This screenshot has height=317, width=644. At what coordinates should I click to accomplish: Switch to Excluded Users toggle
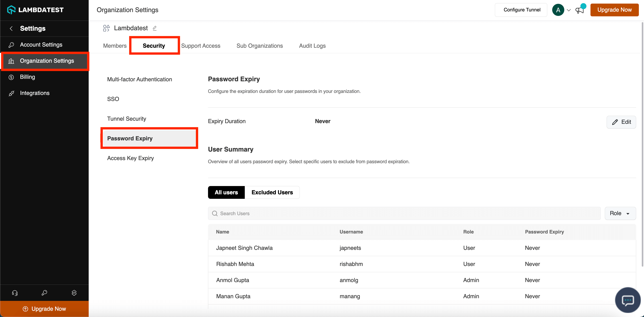tap(272, 192)
